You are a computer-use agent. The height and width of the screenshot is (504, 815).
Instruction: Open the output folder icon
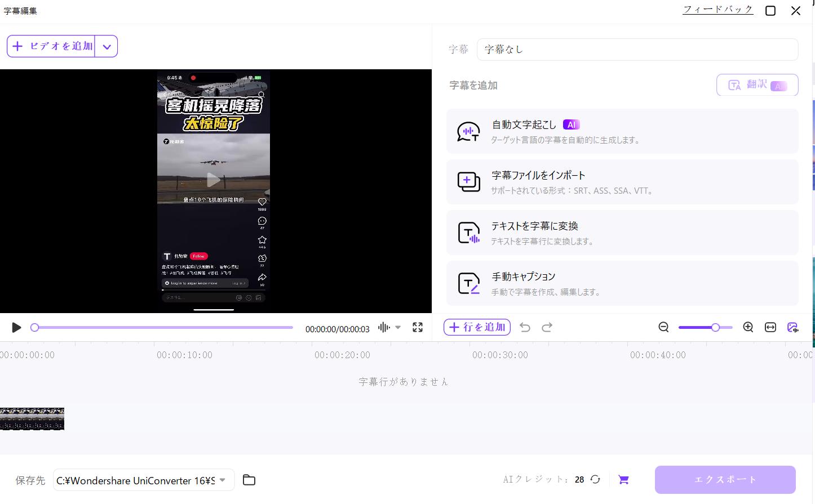pos(249,480)
